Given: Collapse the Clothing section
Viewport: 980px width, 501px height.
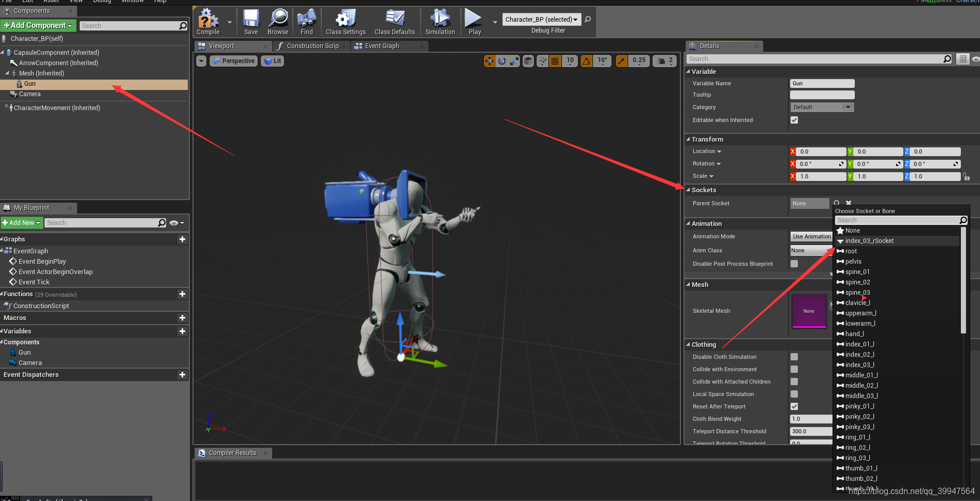Looking at the screenshot, I should point(688,344).
